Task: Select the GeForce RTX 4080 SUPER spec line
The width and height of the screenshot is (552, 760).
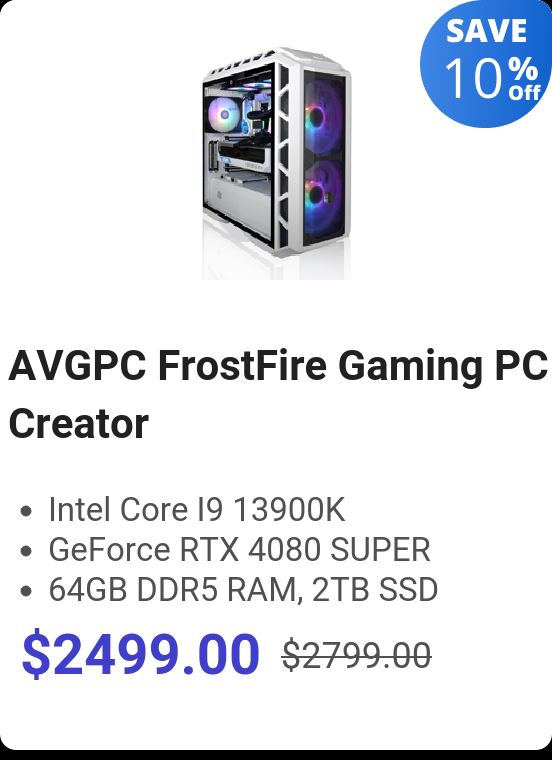Action: [239, 550]
